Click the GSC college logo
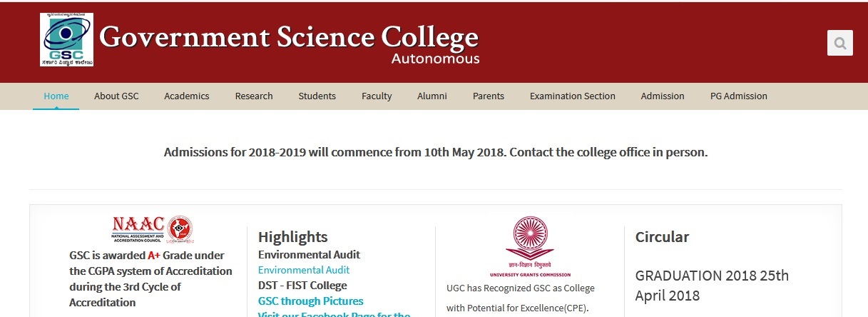 (x=66, y=39)
